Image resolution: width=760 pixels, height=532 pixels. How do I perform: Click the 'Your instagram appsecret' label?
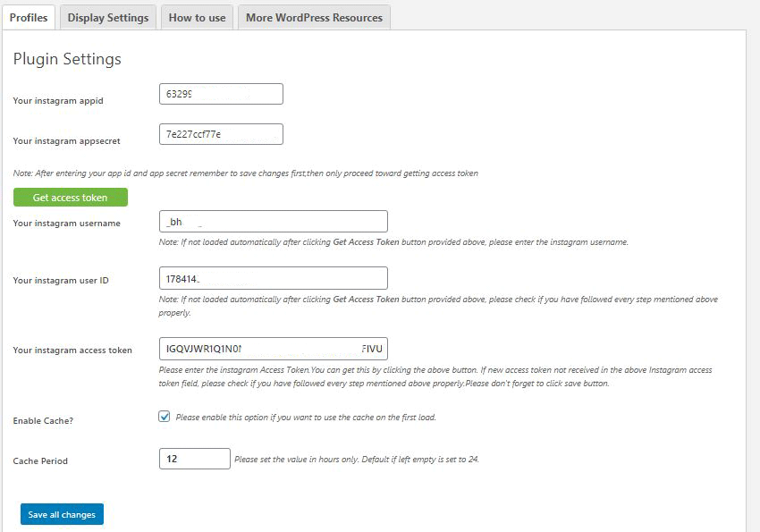click(x=66, y=141)
